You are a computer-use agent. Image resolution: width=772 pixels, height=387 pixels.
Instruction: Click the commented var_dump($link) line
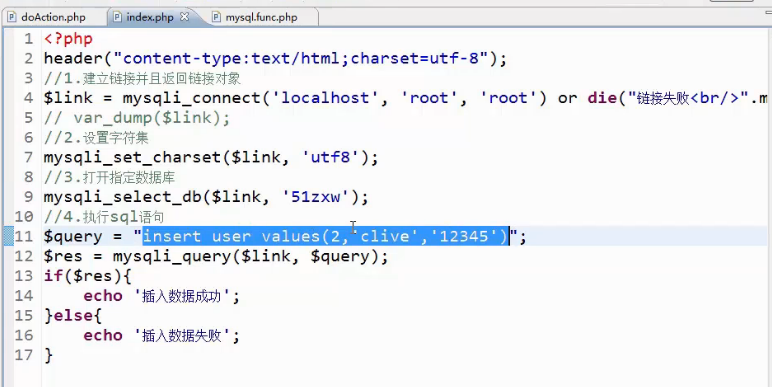(x=137, y=118)
